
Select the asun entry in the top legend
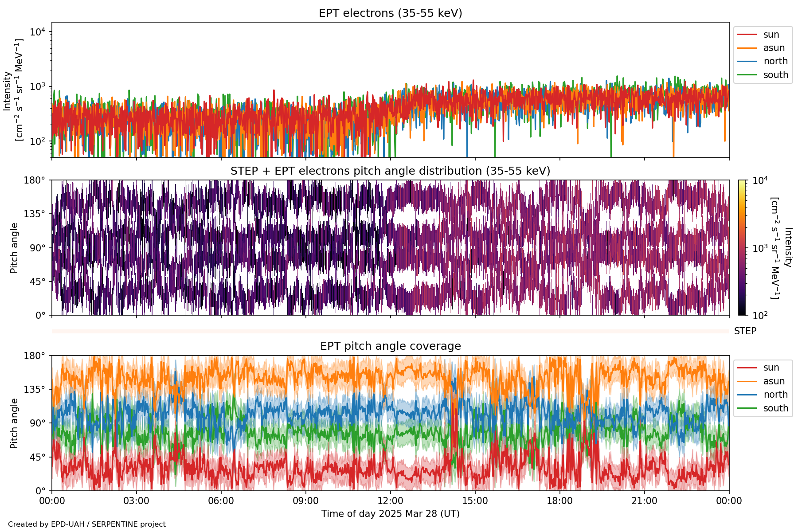point(774,48)
